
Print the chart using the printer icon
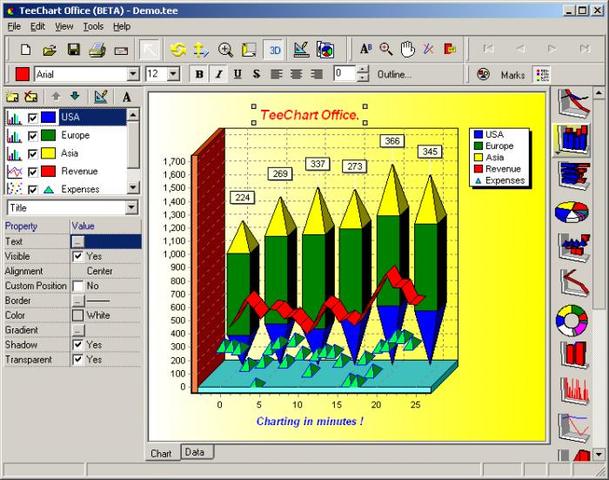97,50
